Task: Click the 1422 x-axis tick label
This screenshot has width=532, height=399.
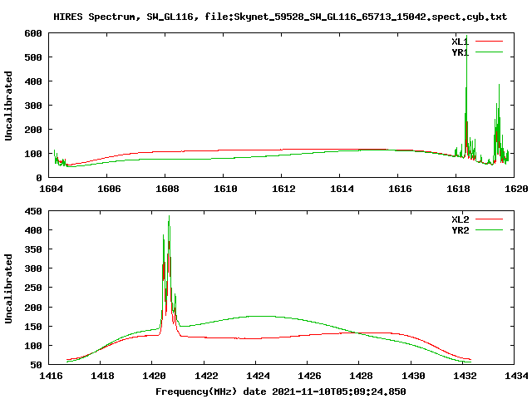Action: (x=206, y=376)
